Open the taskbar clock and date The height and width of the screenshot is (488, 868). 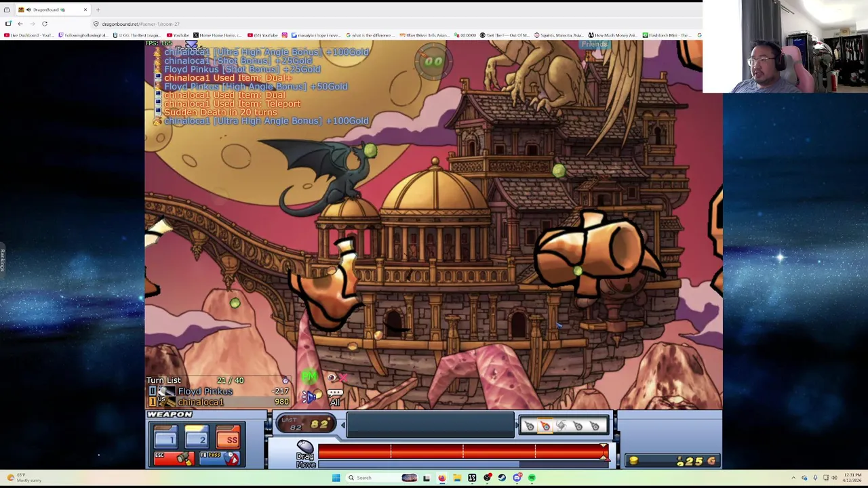851,478
